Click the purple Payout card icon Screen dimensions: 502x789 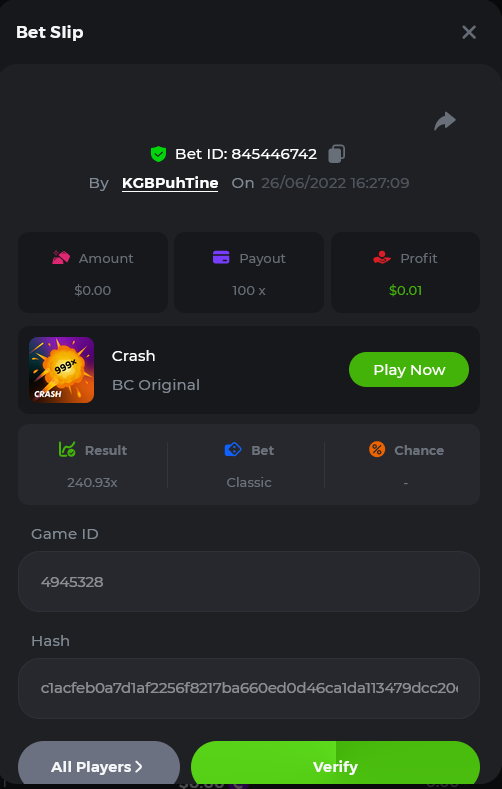[x=221, y=258]
